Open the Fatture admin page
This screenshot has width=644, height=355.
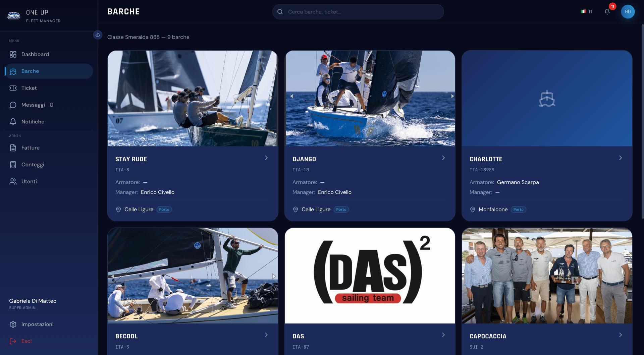[x=49, y=148]
